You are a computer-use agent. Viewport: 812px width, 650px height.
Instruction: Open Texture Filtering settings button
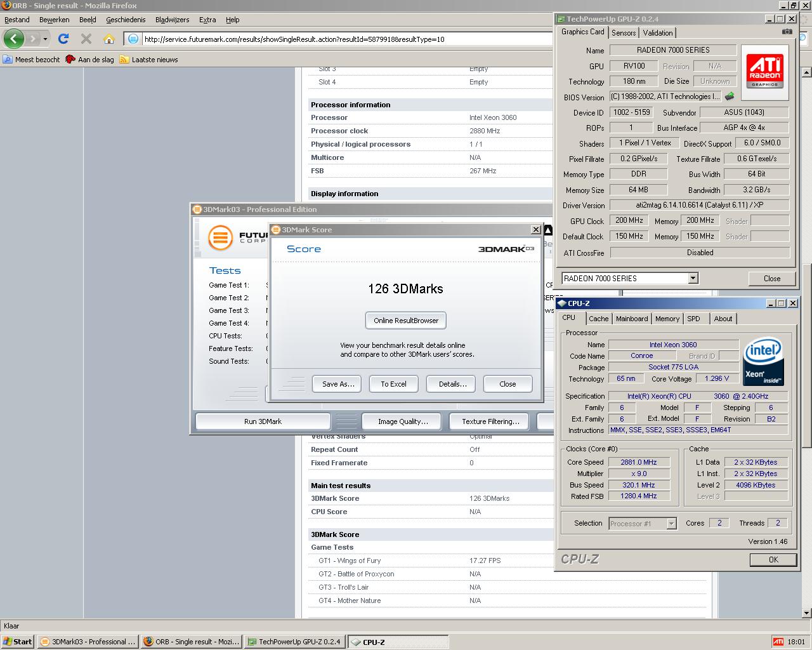[490, 421]
